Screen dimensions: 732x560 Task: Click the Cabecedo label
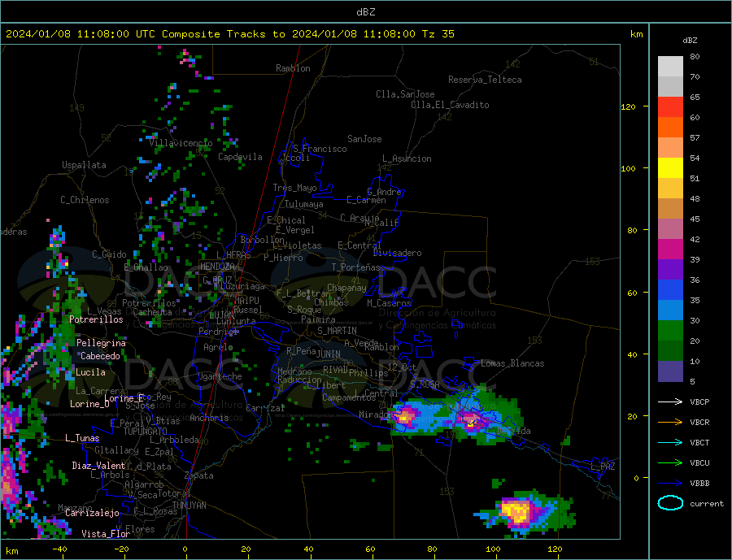pos(100,356)
